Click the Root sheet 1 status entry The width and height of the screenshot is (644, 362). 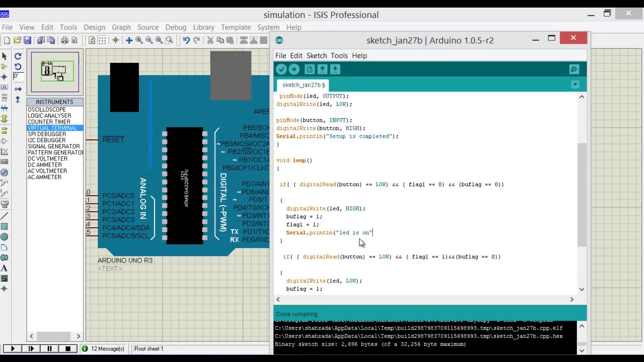[x=148, y=349]
